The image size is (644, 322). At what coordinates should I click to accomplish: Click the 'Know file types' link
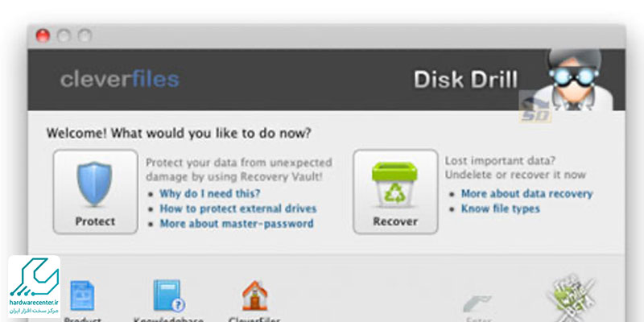500,208
